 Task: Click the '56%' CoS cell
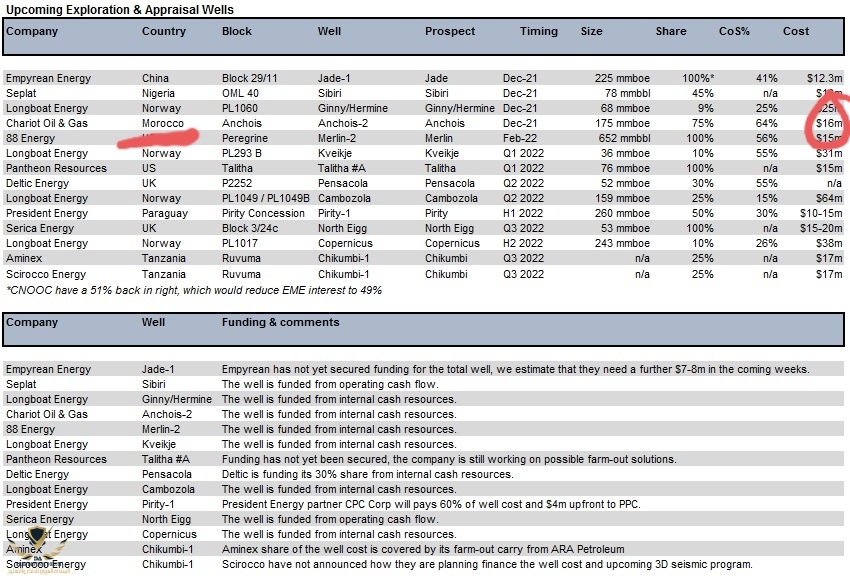[767, 138]
